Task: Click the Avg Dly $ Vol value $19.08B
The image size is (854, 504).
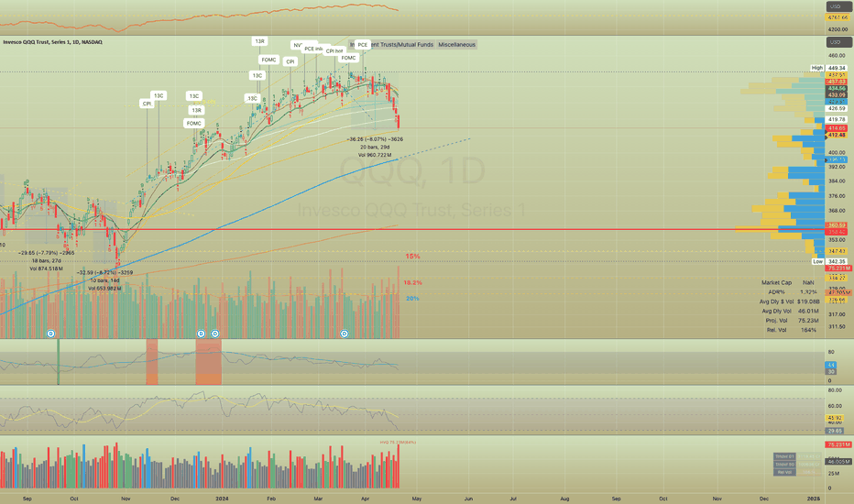Action: (808, 301)
